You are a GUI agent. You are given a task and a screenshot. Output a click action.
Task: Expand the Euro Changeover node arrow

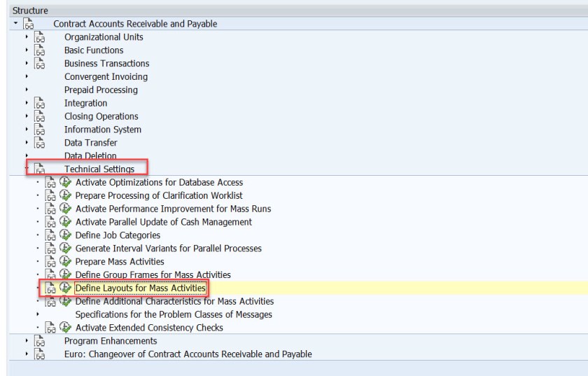(x=27, y=354)
